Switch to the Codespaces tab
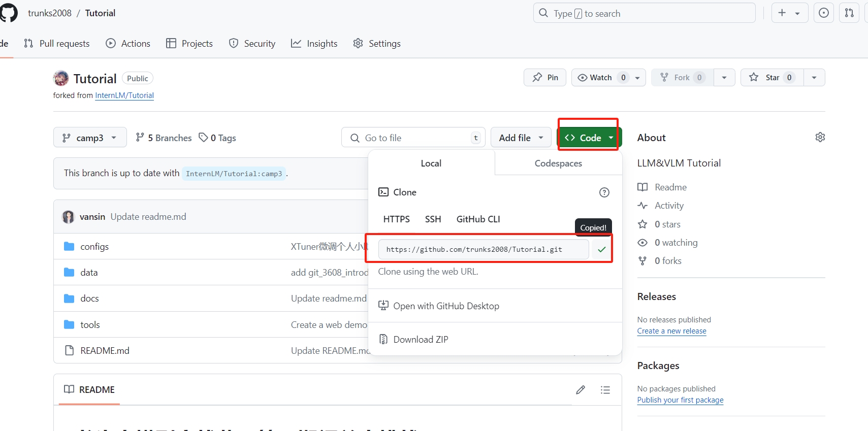The image size is (868, 431). click(558, 163)
